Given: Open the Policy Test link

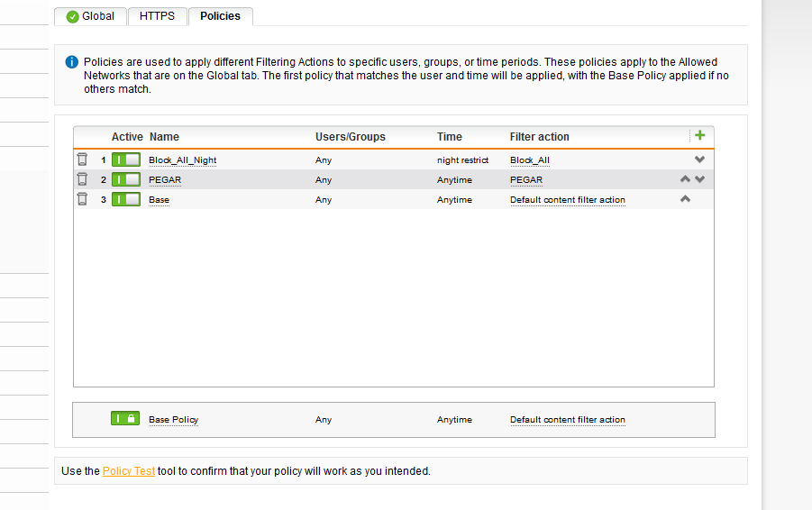Looking at the screenshot, I should coord(129,471).
